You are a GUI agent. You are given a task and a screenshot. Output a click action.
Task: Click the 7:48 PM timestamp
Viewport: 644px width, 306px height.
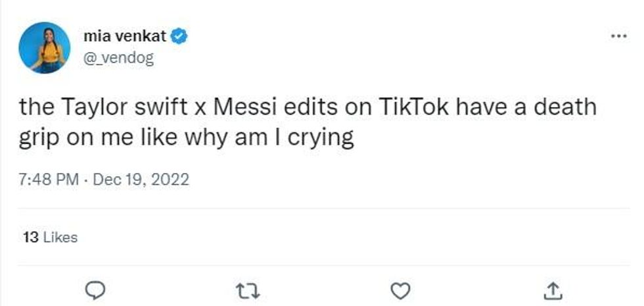pyautogui.click(x=49, y=179)
